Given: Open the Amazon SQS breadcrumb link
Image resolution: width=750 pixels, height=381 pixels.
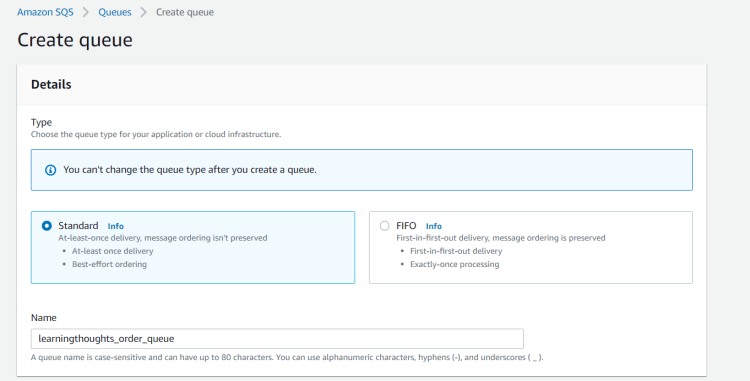Looking at the screenshot, I should coord(45,12).
